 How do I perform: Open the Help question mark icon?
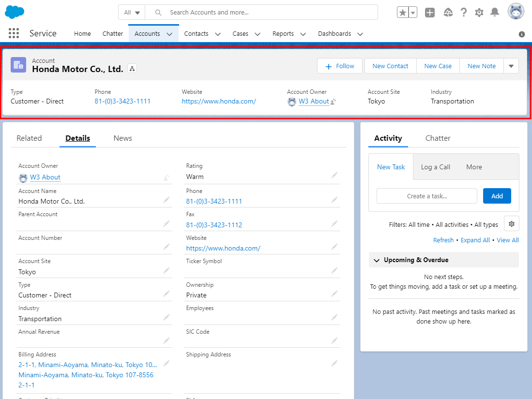point(463,13)
